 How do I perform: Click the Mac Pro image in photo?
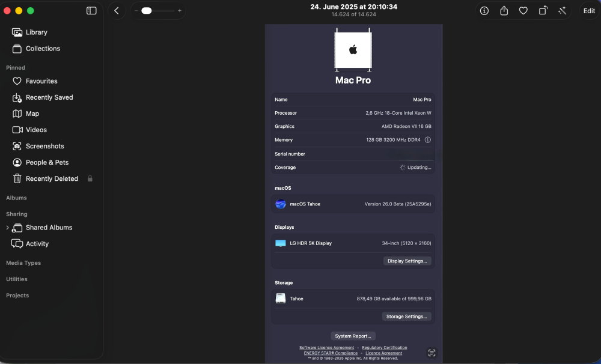pos(353,50)
